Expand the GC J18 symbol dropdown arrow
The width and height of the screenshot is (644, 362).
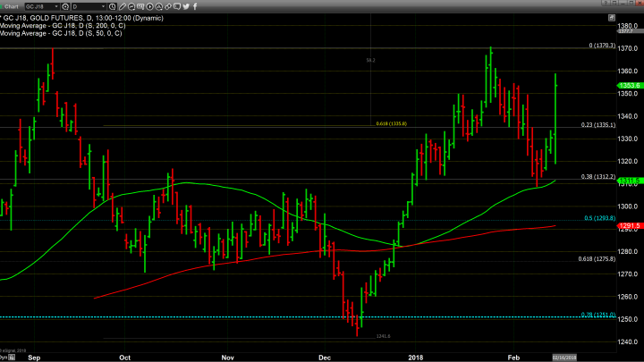pos(56,7)
